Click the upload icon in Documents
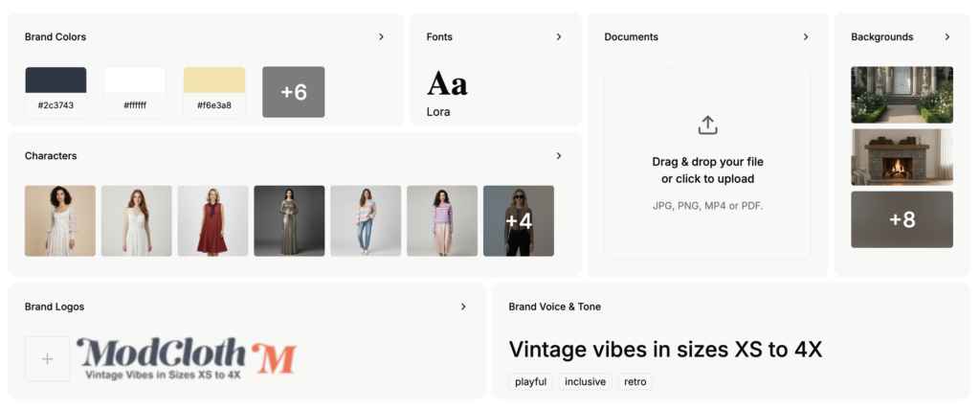980x410 pixels. 707,125
